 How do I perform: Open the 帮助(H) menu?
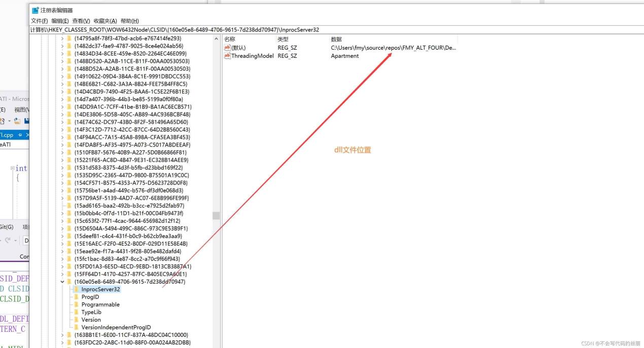click(x=129, y=21)
